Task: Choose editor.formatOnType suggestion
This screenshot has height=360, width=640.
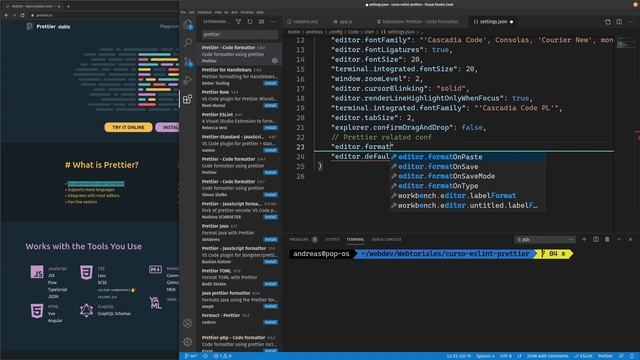Action: [467, 186]
